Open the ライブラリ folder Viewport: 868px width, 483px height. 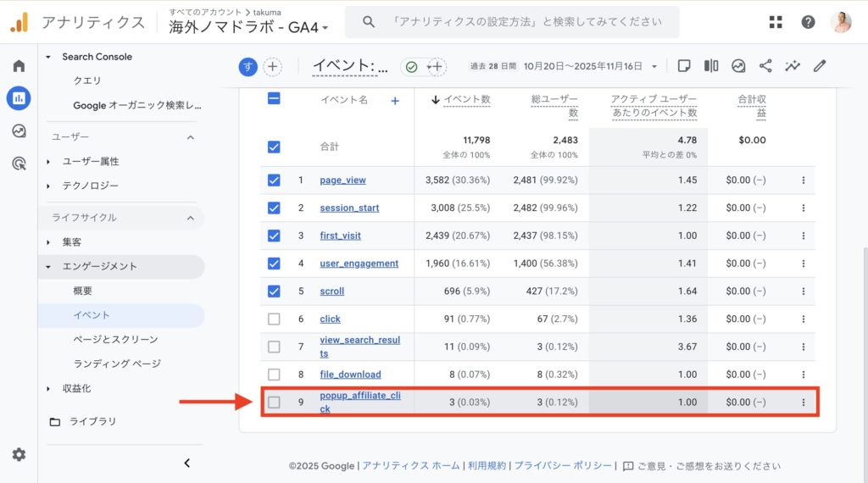coord(83,422)
